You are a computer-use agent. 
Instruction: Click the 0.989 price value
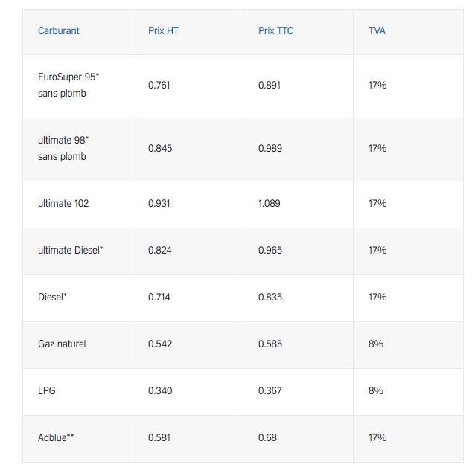pyautogui.click(x=270, y=148)
